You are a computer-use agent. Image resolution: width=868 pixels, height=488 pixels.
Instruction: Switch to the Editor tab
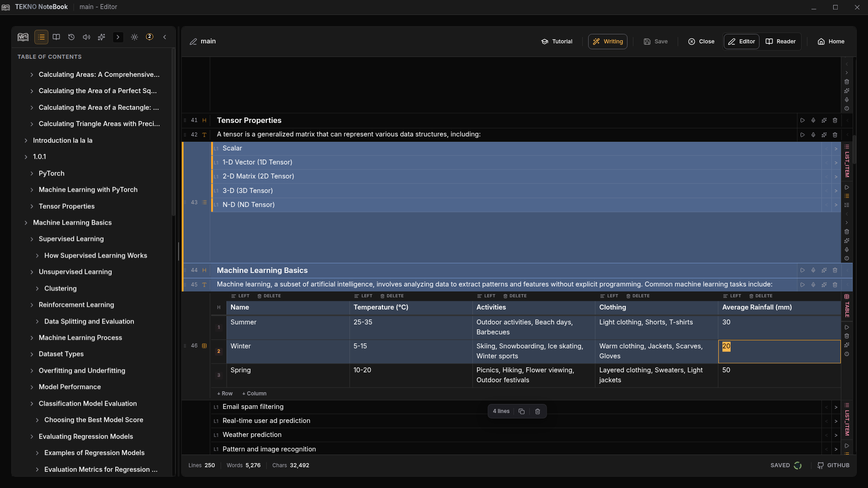tap(741, 42)
